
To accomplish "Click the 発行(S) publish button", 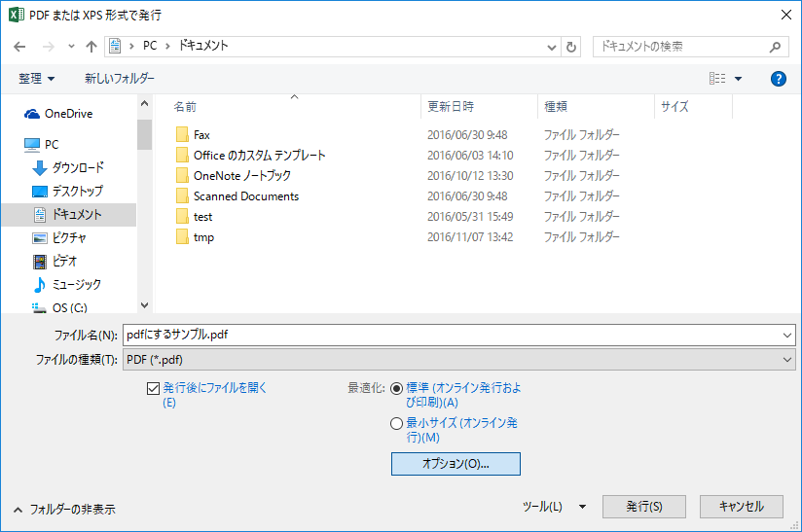I will coord(644,507).
